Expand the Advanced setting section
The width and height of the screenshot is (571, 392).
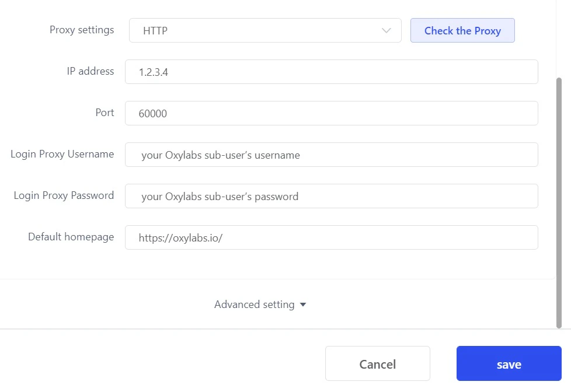[255, 304]
